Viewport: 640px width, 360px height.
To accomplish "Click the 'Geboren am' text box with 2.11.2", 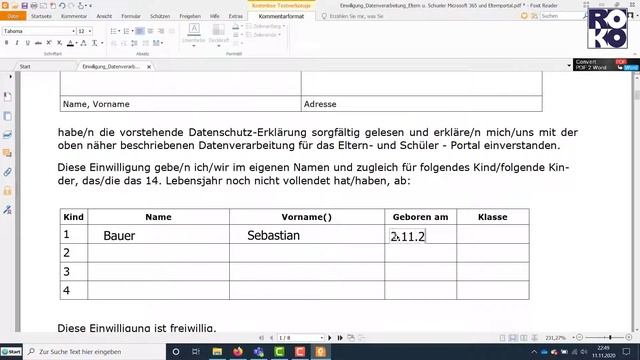I will (408, 236).
